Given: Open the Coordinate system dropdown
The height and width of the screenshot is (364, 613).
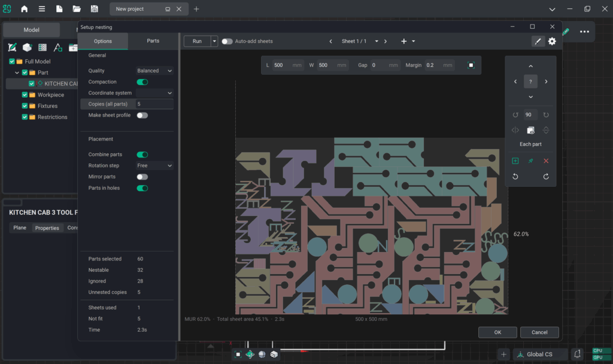Looking at the screenshot, I should pos(154,93).
